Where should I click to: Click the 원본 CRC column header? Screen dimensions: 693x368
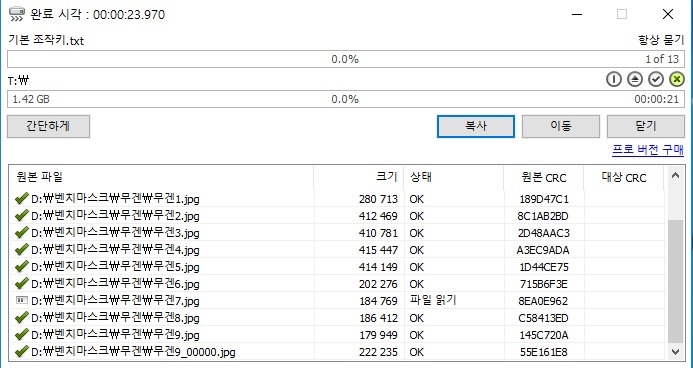(x=544, y=177)
